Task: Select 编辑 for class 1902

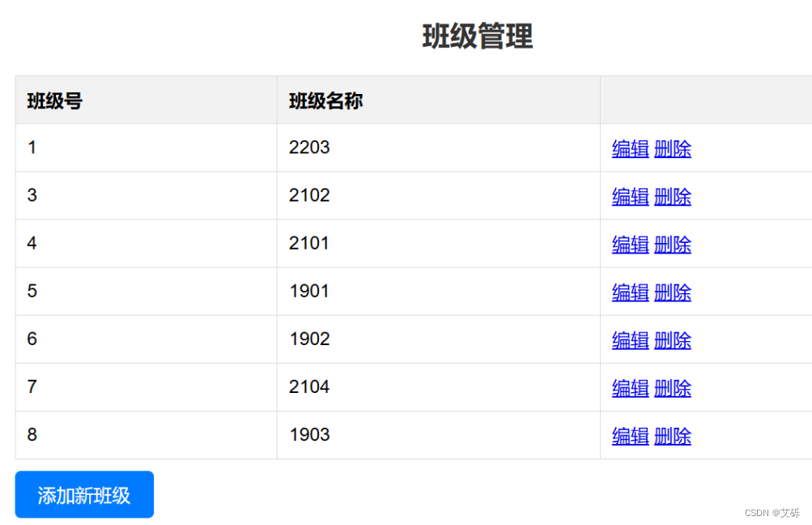Action: (x=630, y=340)
